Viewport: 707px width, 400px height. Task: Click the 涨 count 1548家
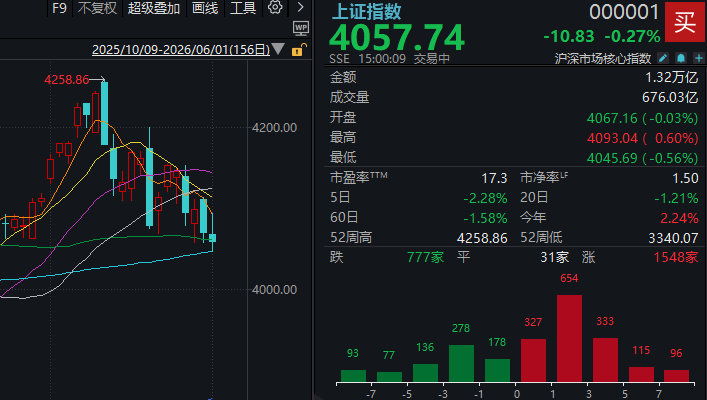[x=676, y=257]
